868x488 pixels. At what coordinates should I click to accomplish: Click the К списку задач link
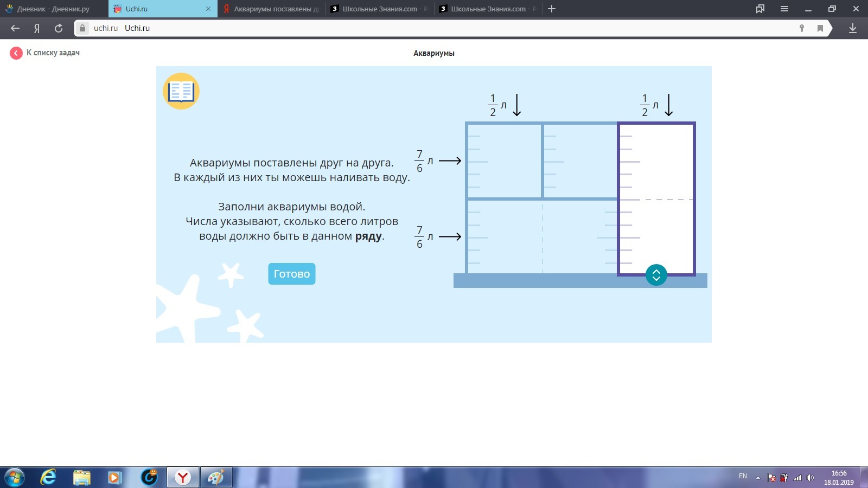click(53, 53)
